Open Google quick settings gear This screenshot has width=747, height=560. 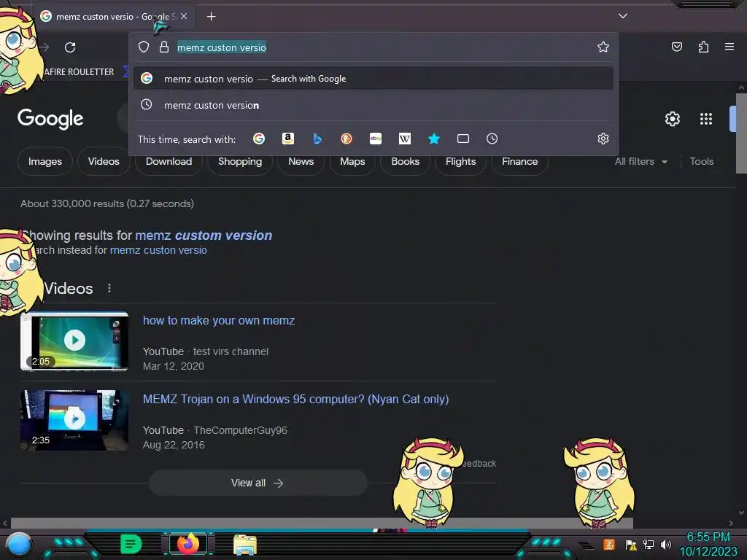pyautogui.click(x=672, y=119)
